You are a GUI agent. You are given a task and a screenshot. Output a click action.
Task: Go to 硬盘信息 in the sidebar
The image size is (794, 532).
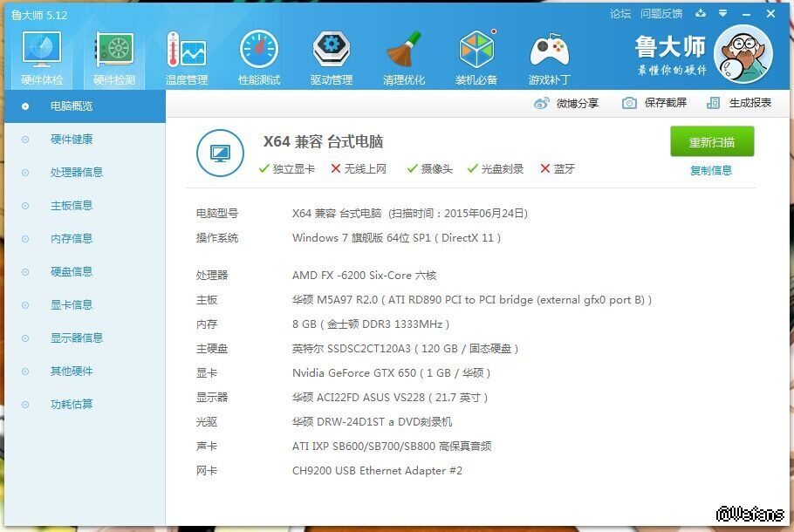(x=72, y=272)
